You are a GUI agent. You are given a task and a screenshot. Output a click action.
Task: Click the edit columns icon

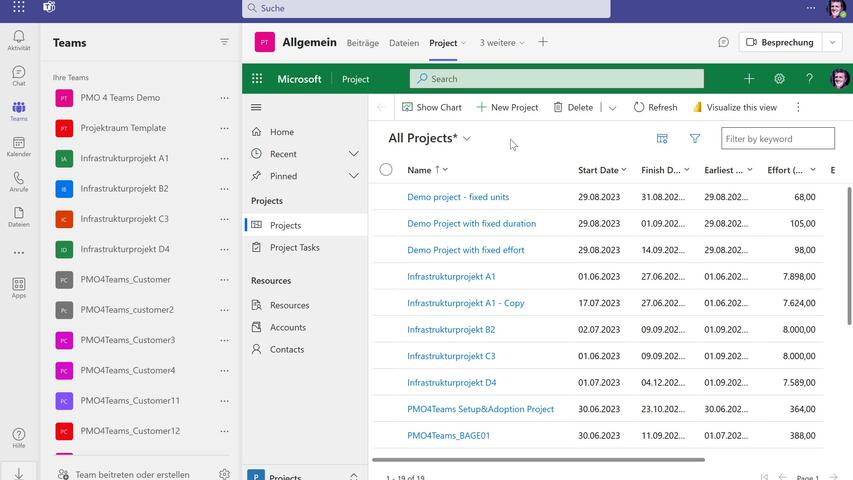662,139
